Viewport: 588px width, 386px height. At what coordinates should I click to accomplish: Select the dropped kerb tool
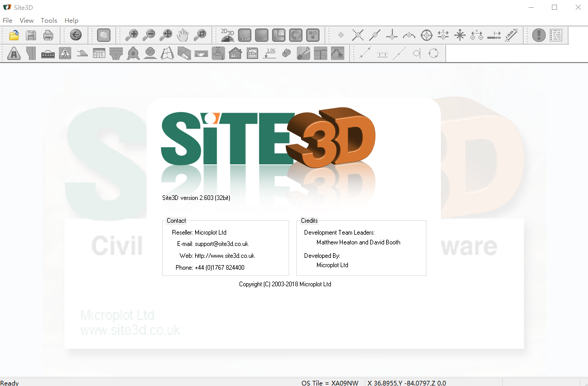point(201,54)
